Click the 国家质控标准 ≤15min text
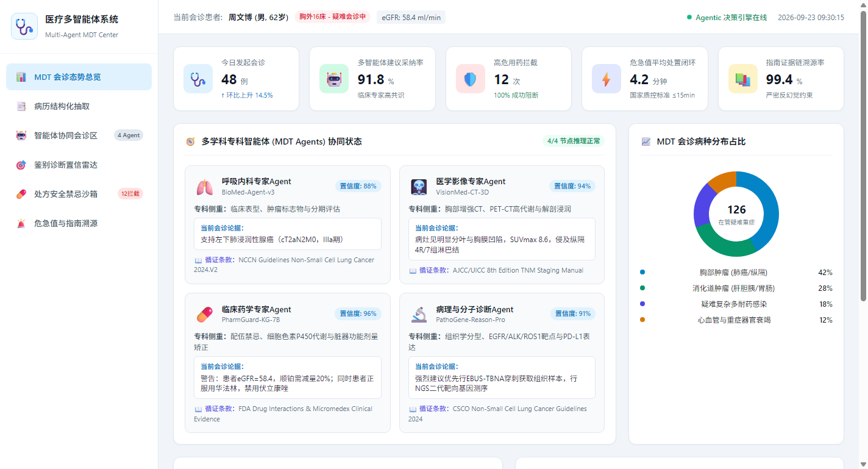The image size is (868, 469). pyautogui.click(x=662, y=95)
